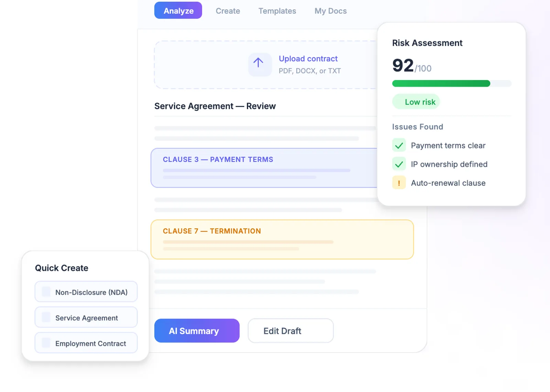Click the 92 risk score value

tap(403, 65)
